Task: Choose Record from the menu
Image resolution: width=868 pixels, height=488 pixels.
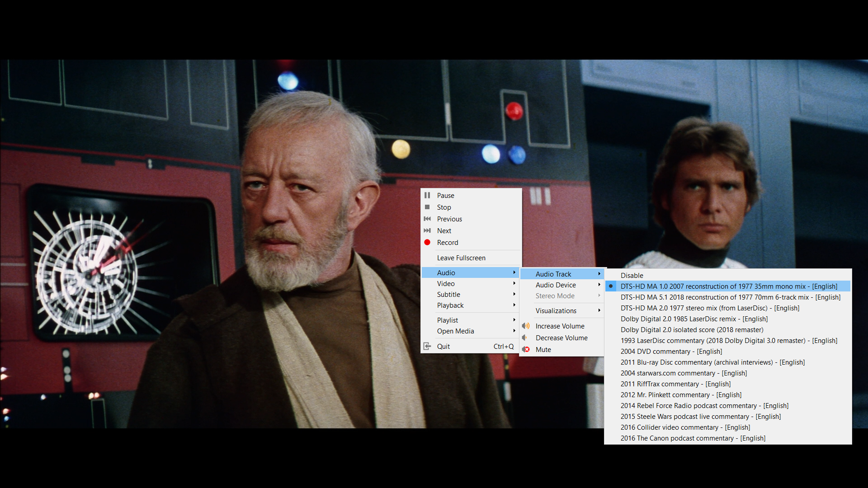Action: point(471,242)
